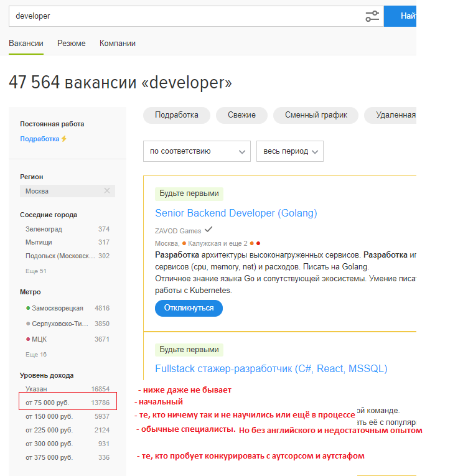Select the Подработка filter chip
The width and height of the screenshot is (468, 476).
[x=177, y=115]
